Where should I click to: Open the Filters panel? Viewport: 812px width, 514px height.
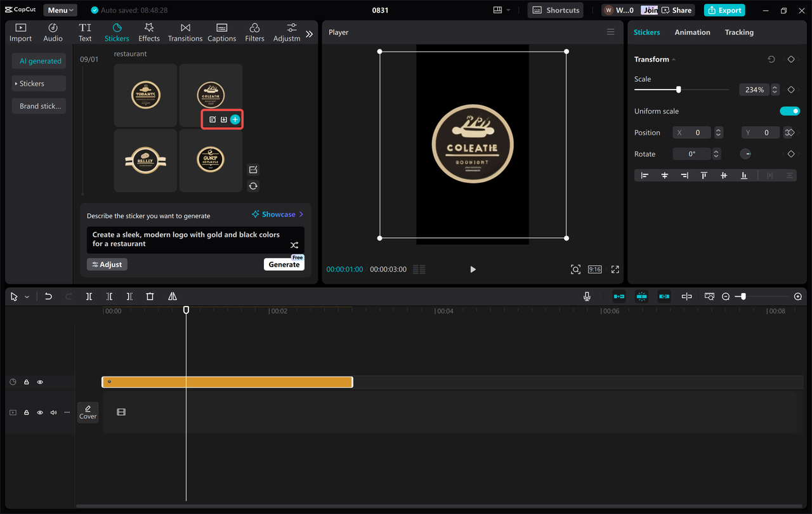[x=254, y=30]
